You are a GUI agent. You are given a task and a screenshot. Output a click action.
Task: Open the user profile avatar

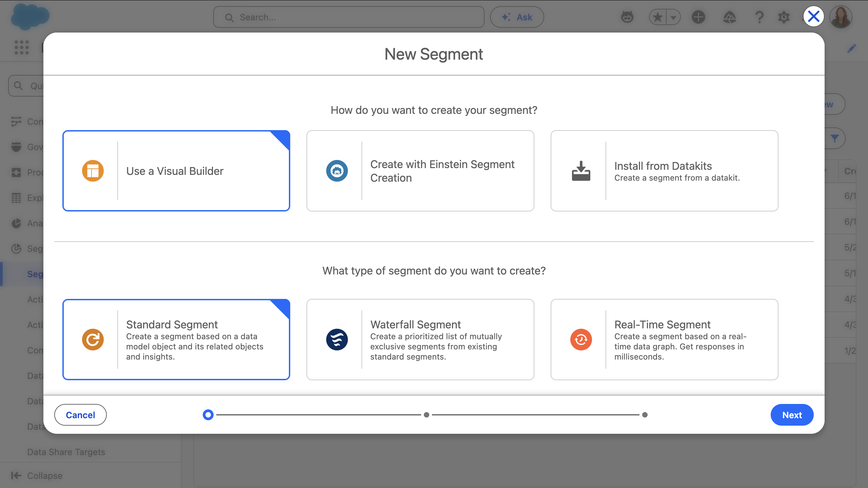(841, 17)
